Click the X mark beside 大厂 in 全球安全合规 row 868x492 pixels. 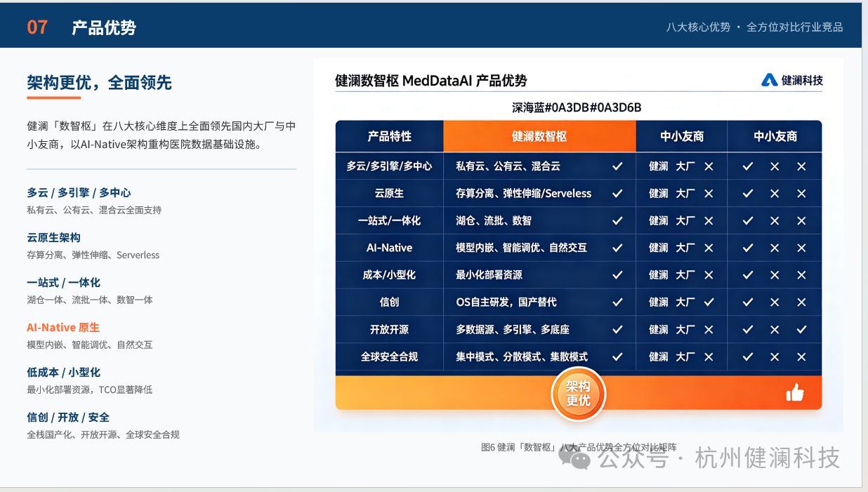[x=709, y=357]
